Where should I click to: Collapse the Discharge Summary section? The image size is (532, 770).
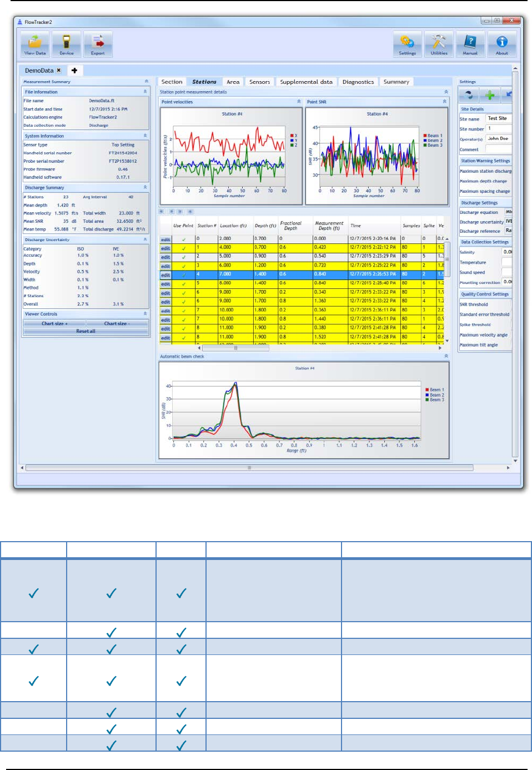pos(145,187)
